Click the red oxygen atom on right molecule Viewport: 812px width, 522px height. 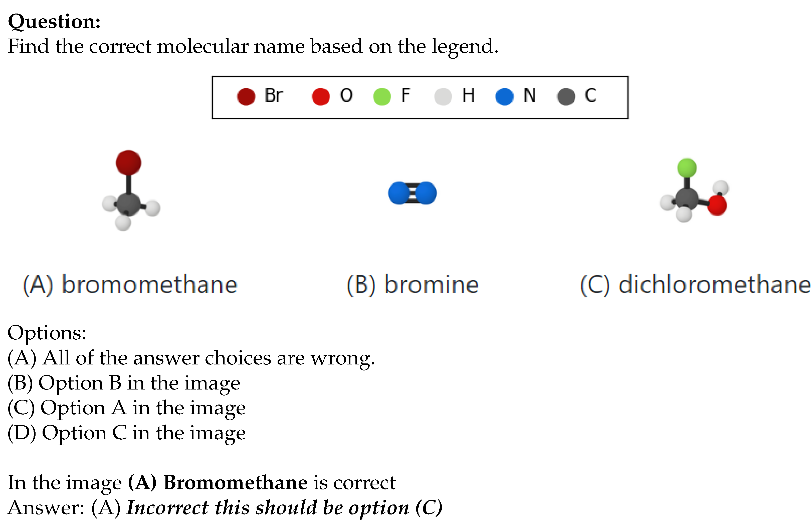coord(717,205)
